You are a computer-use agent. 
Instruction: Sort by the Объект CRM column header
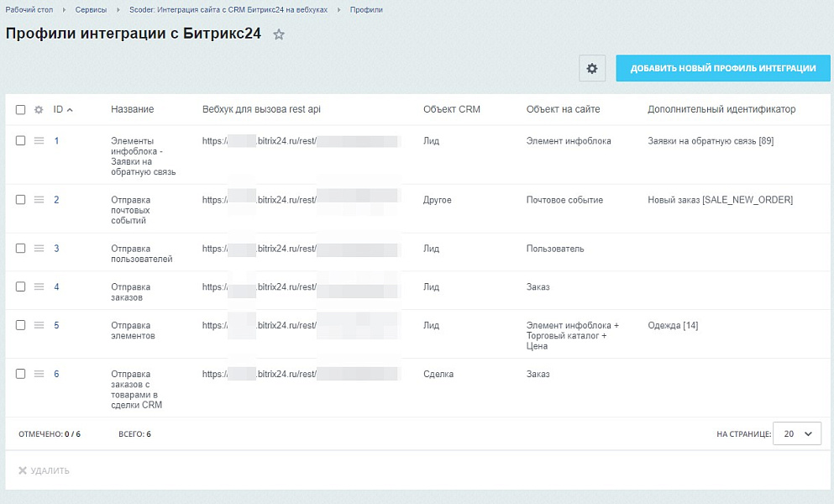(452, 110)
